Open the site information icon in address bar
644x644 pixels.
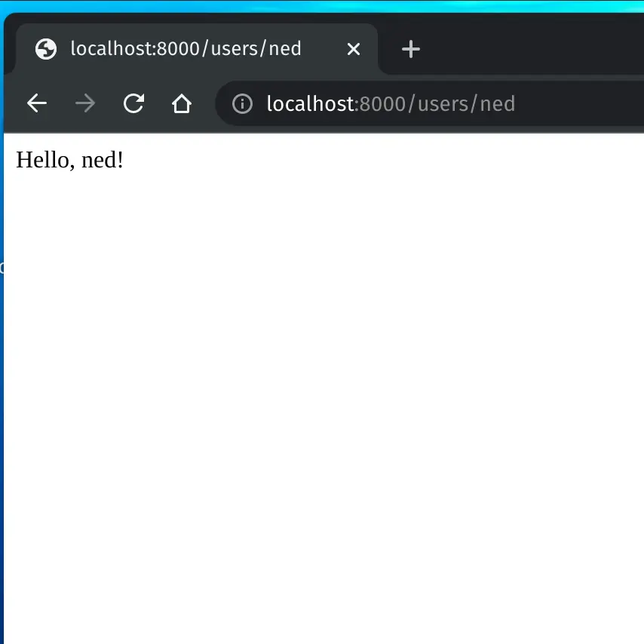click(242, 103)
